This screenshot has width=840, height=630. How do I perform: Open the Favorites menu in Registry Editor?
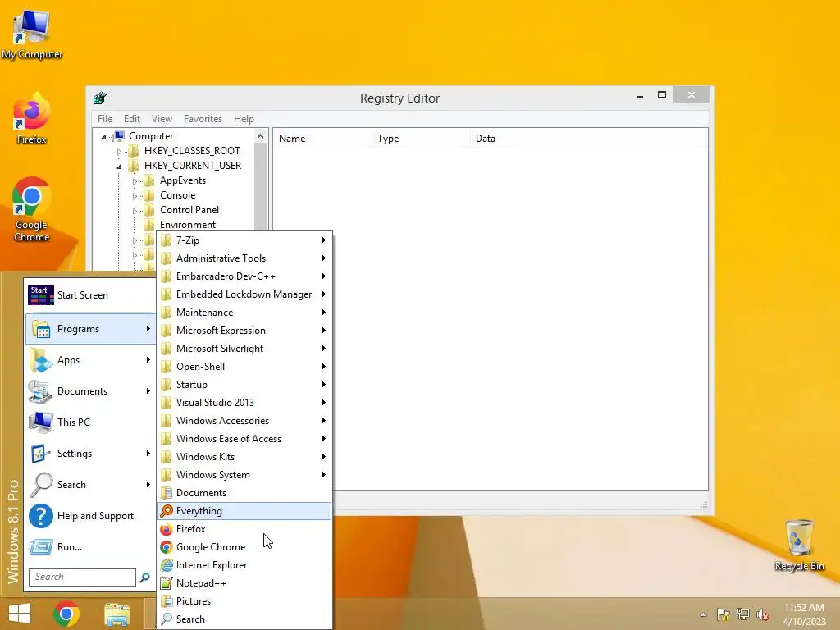pos(203,119)
